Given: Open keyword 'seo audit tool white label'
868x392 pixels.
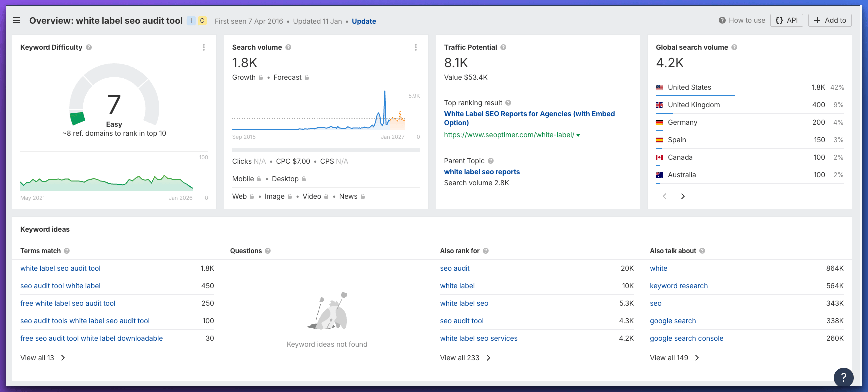Looking at the screenshot, I should tap(60, 286).
